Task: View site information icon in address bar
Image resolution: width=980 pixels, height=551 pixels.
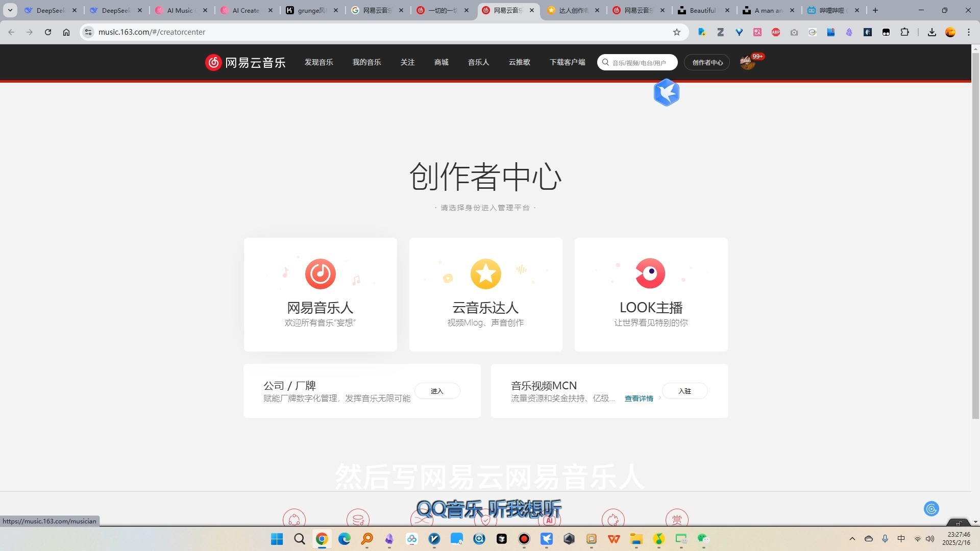Action: click(x=88, y=32)
